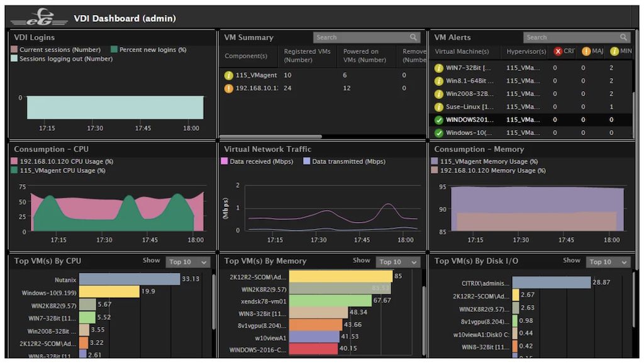This screenshot has width=644, height=364.
Task: Click green check icon beside WINDOWS201 row
Action: [x=439, y=119]
